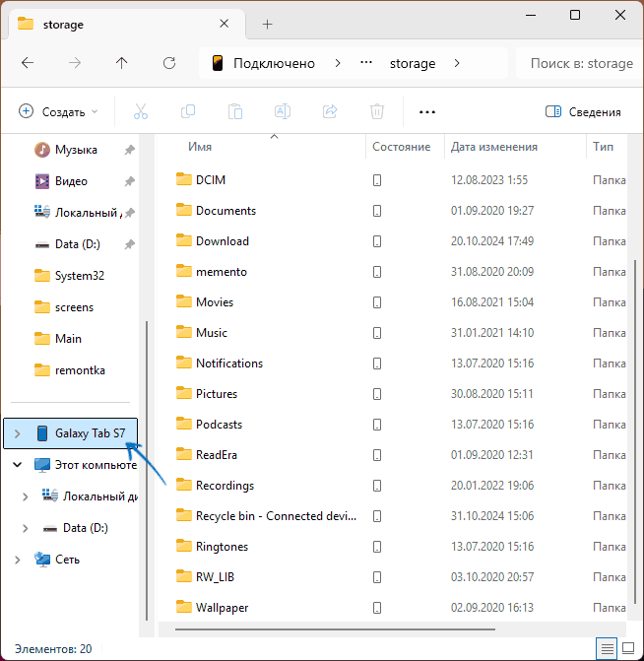The image size is (644, 661).
Task: Click the Delete trash icon
Action: pos(377,111)
